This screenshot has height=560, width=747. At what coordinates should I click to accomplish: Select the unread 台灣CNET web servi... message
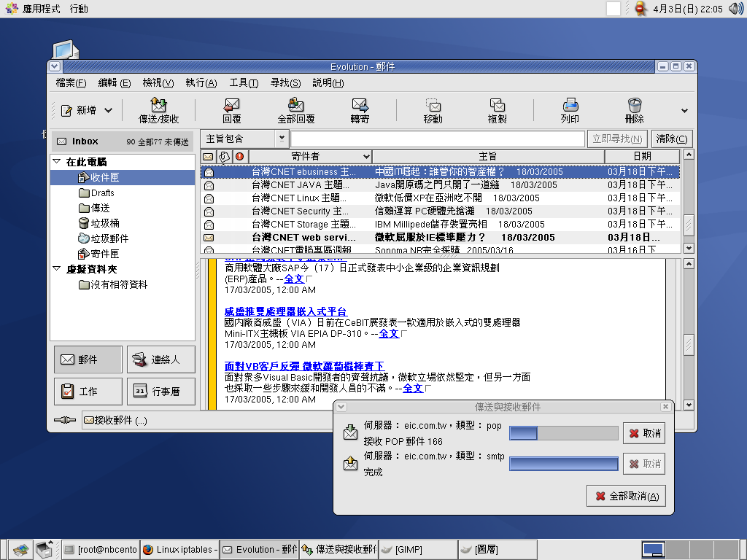440,237
